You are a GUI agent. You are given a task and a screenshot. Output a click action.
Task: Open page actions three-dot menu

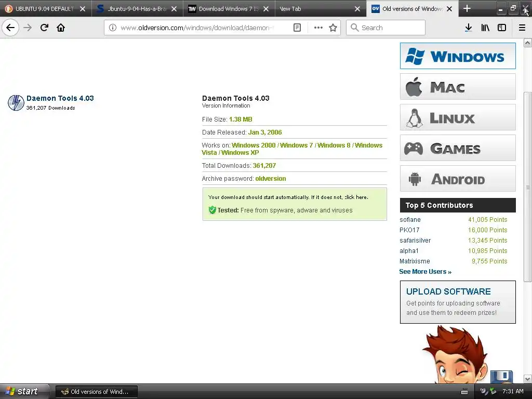(x=318, y=28)
